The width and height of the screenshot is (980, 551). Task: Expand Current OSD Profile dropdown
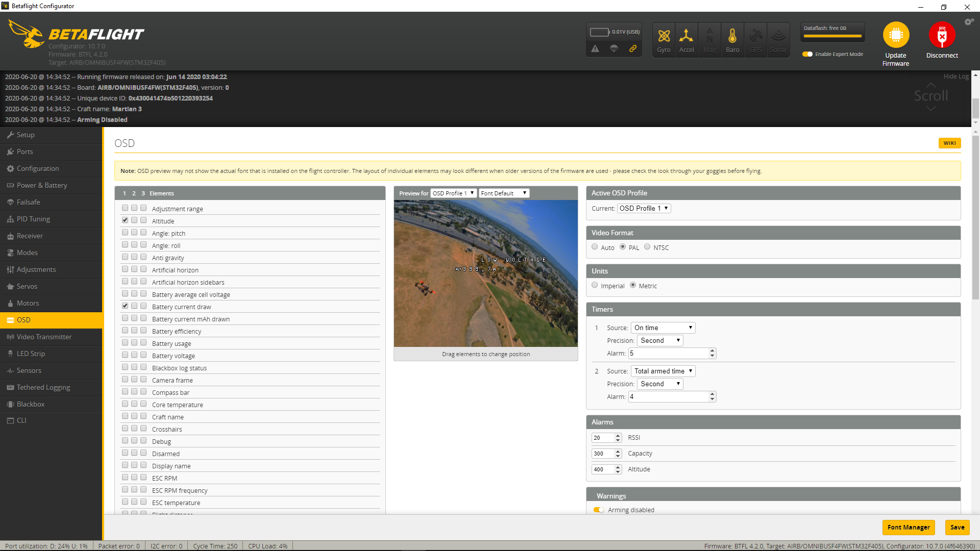[644, 208]
